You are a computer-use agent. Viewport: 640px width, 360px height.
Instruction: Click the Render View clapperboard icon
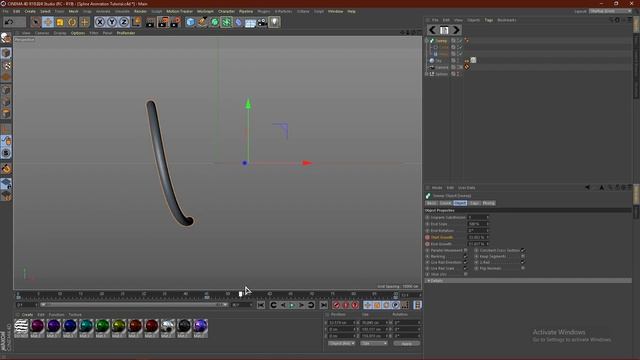150,22
